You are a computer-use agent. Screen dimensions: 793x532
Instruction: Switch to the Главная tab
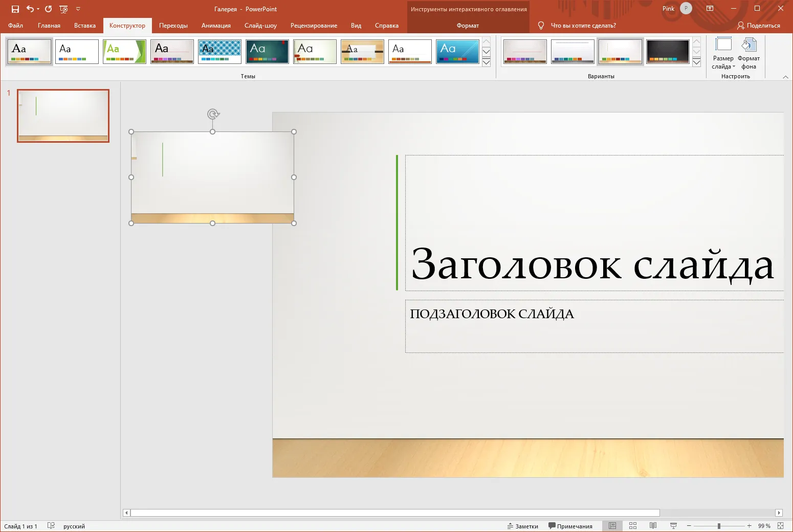click(x=49, y=26)
